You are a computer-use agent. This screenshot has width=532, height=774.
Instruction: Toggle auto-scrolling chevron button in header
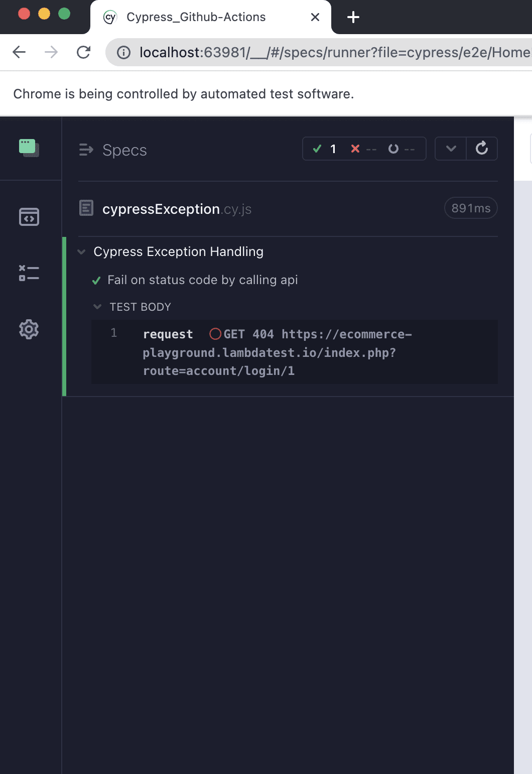point(451,149)
